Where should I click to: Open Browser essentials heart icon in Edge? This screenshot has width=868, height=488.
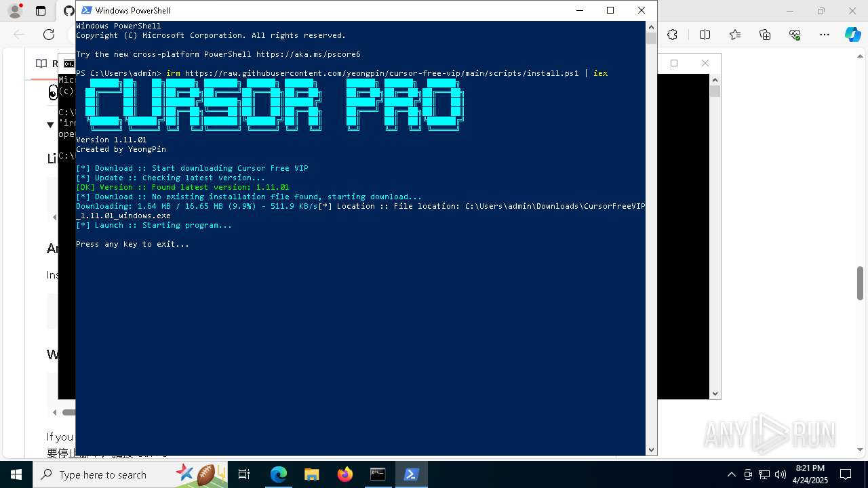click(x=795, y=35)
